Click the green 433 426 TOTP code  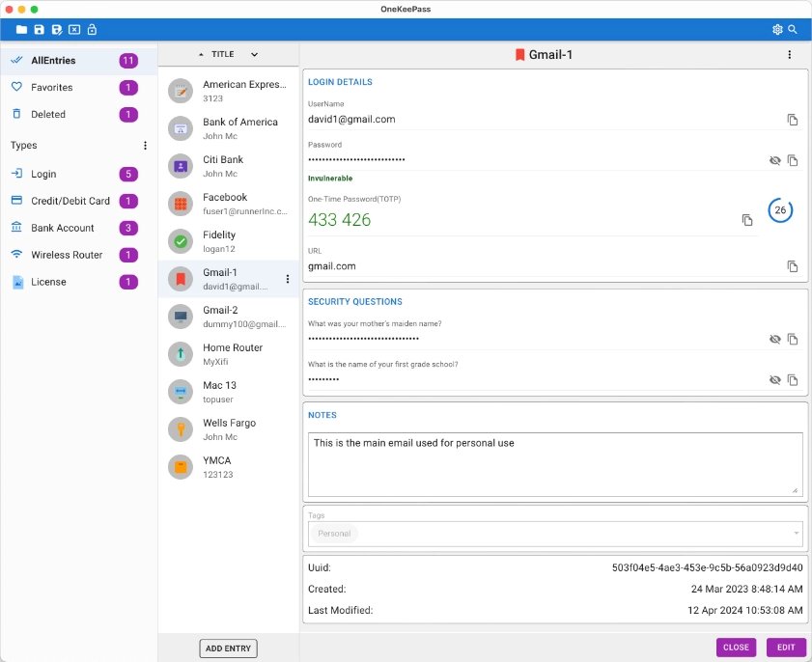coord(339,220)
